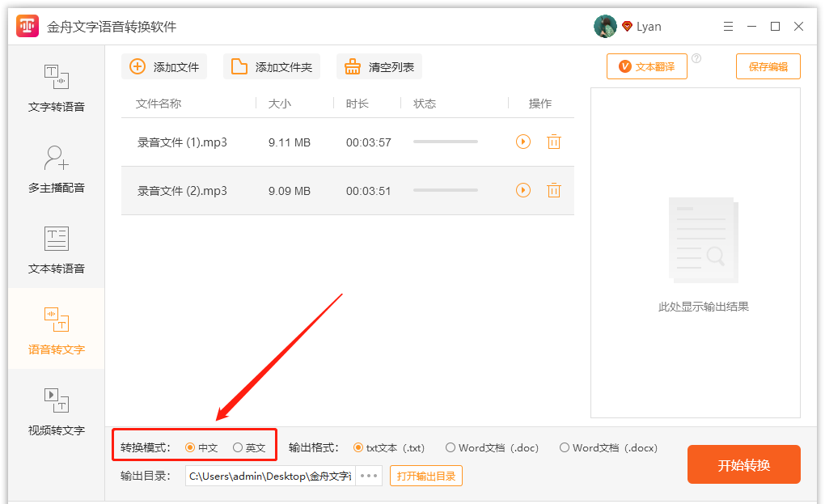The image size is (825, 504).
Task: Click the 金舟 app logo
Action: coord(28,27)
